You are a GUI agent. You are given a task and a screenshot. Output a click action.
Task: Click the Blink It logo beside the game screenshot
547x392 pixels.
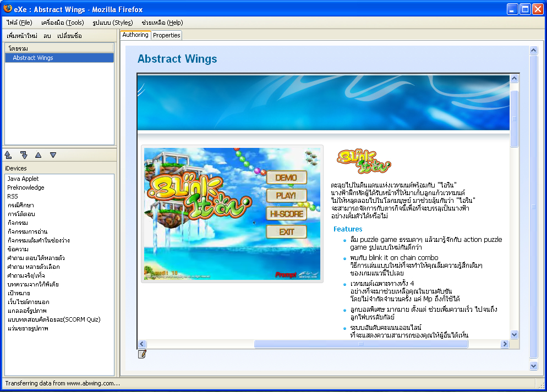(x=364, y=161)
